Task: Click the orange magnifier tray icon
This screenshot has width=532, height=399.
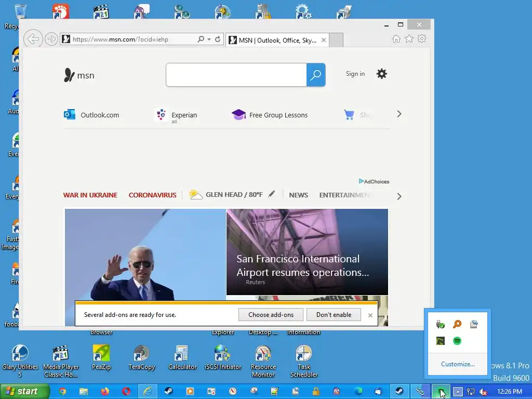Action: [x=457, y=324]
